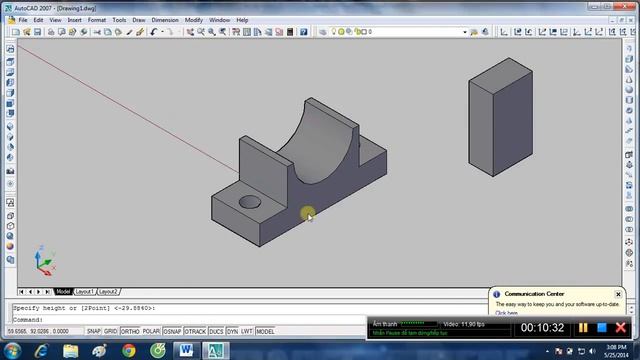Toggle ORTHO mode in status bar

[x=130, y=331]
